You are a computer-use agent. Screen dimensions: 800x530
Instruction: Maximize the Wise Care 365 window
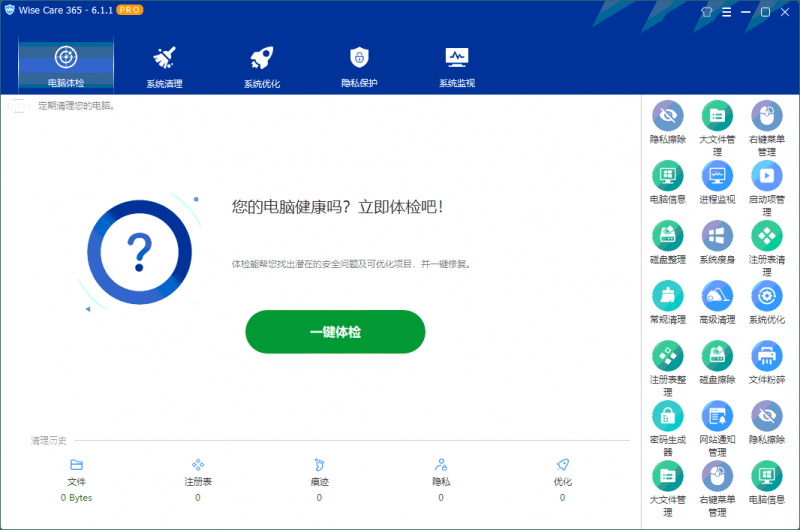[765, 12]
